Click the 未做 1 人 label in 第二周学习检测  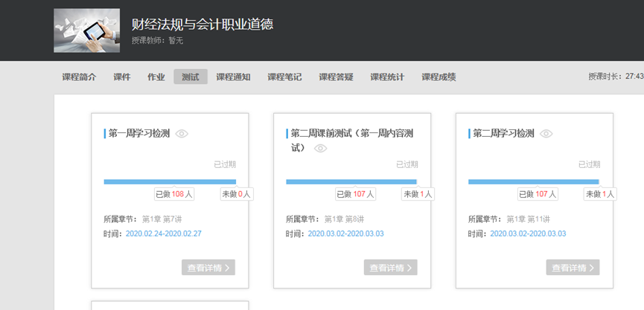[x=600, y=194]
